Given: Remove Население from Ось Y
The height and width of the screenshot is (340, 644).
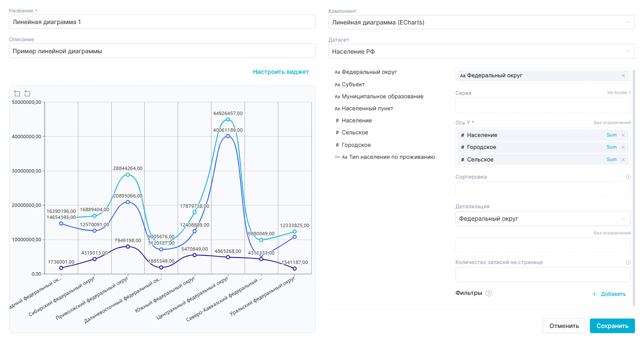Looking at the screenshot, I should click(x=623, y=135).
